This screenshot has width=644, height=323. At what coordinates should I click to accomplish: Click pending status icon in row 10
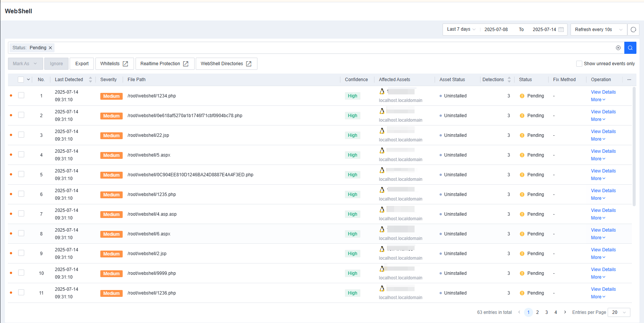coord(522,273)
